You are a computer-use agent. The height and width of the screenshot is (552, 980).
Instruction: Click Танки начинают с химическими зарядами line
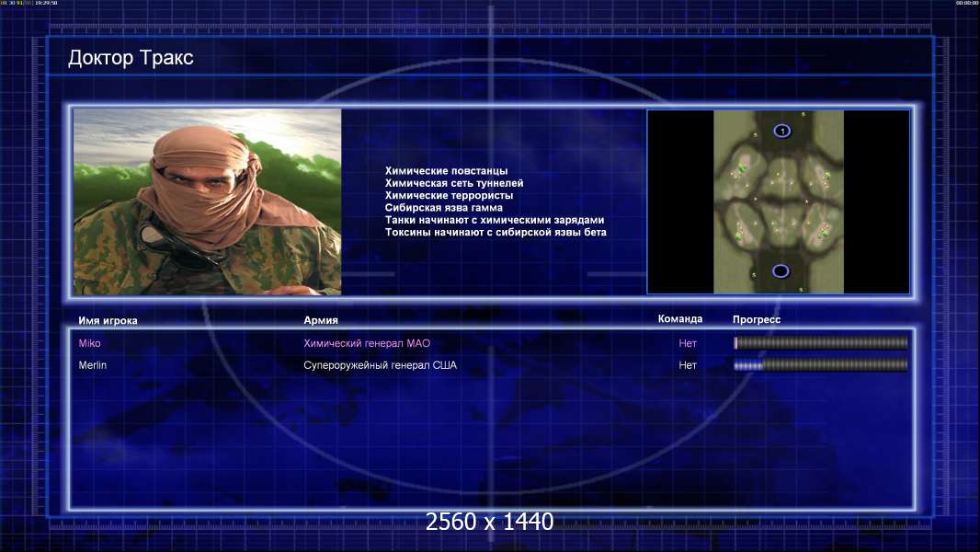[x=495, y=220]
